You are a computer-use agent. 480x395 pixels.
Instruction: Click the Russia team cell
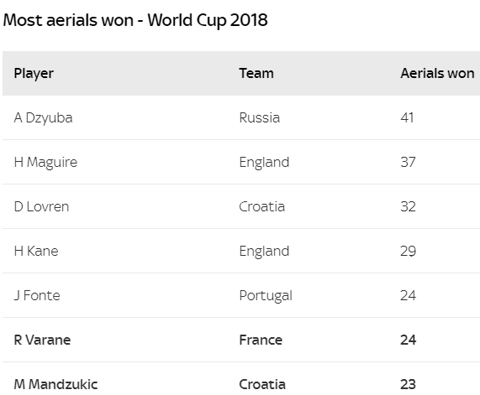point(259,118)
